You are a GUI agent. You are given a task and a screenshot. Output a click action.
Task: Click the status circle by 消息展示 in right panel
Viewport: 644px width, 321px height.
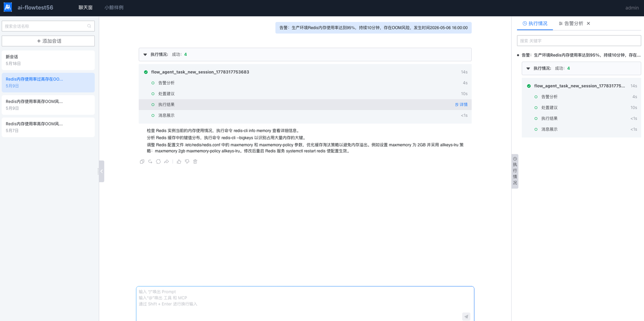(x=536, y=129)
